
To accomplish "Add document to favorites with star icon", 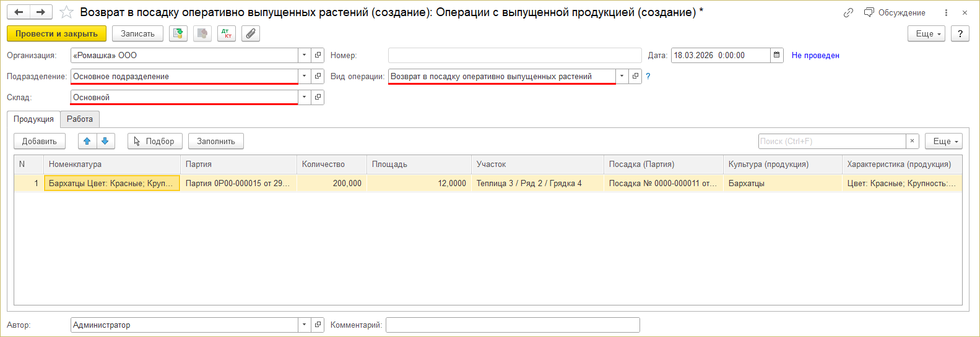I will [x=66, y=12].
